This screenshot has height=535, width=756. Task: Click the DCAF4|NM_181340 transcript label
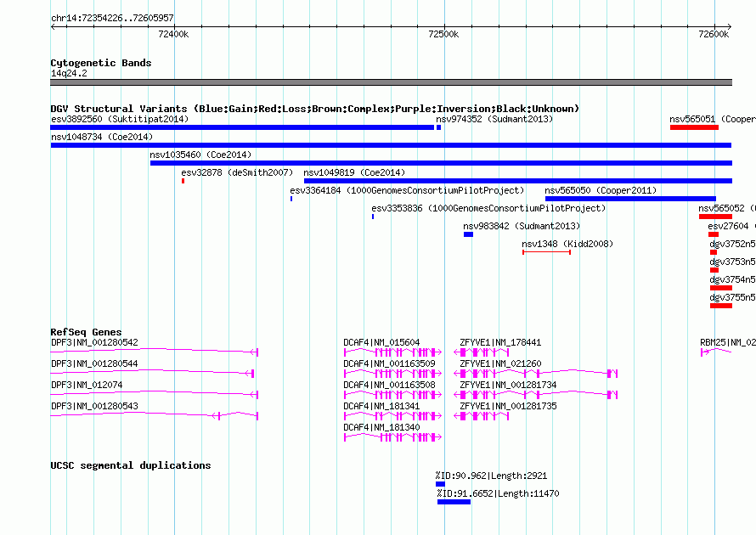(381, 427)
